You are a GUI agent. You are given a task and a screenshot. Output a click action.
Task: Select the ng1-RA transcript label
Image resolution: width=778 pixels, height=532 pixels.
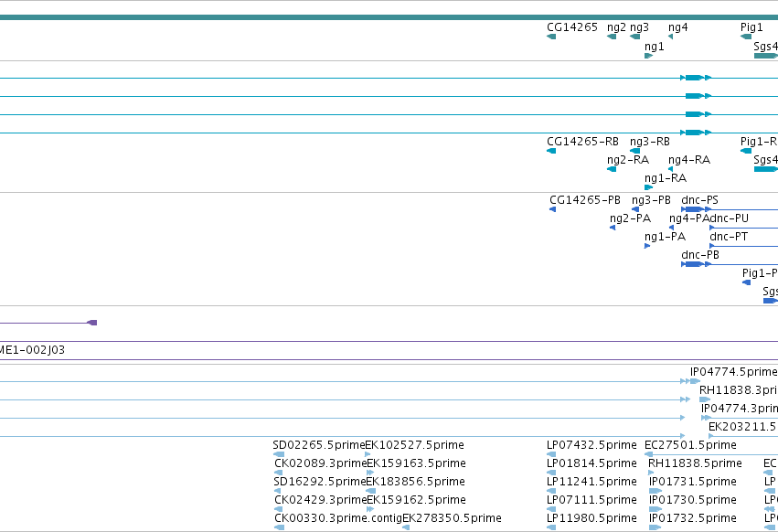[x=666, y=178]
